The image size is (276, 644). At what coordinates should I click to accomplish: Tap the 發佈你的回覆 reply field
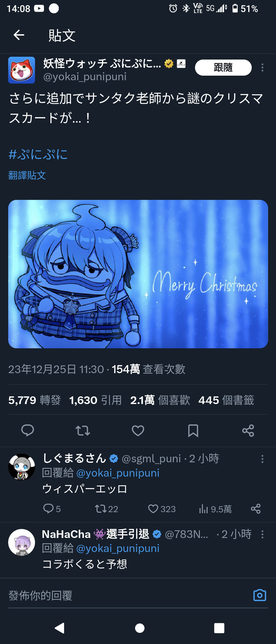[128, 595]
